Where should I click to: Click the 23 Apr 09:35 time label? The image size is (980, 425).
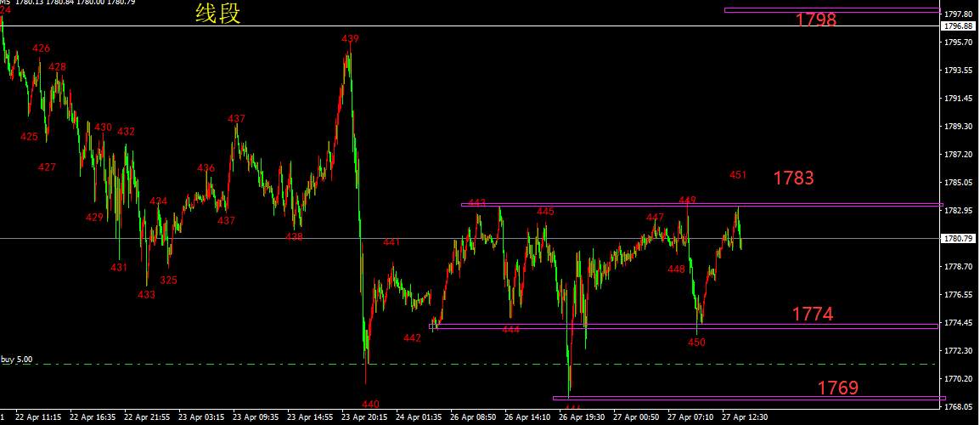click(256, 416)
